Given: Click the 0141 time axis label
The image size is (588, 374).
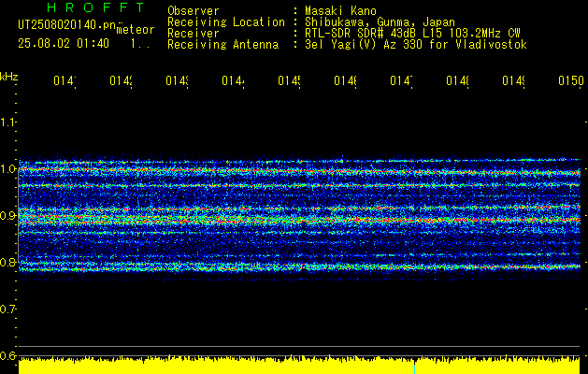Looking at the screenshot, I should (65, 81).
